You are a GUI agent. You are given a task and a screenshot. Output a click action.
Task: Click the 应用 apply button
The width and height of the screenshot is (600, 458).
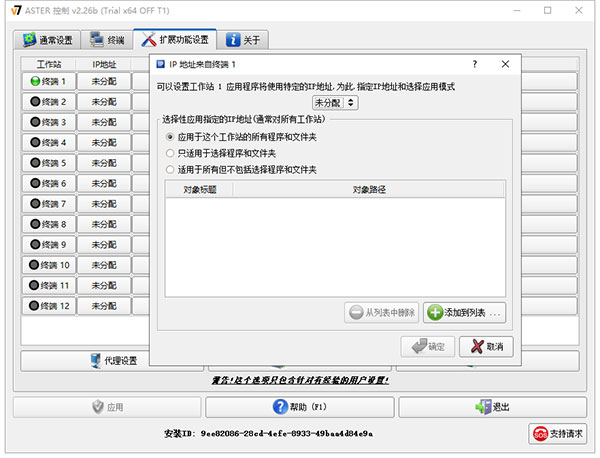coord(107,407)
